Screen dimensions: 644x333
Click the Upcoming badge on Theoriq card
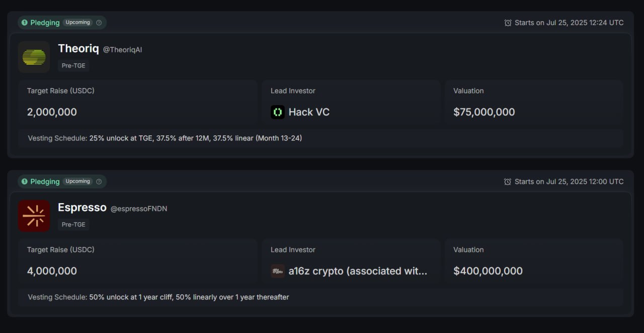tap(78, 23)
